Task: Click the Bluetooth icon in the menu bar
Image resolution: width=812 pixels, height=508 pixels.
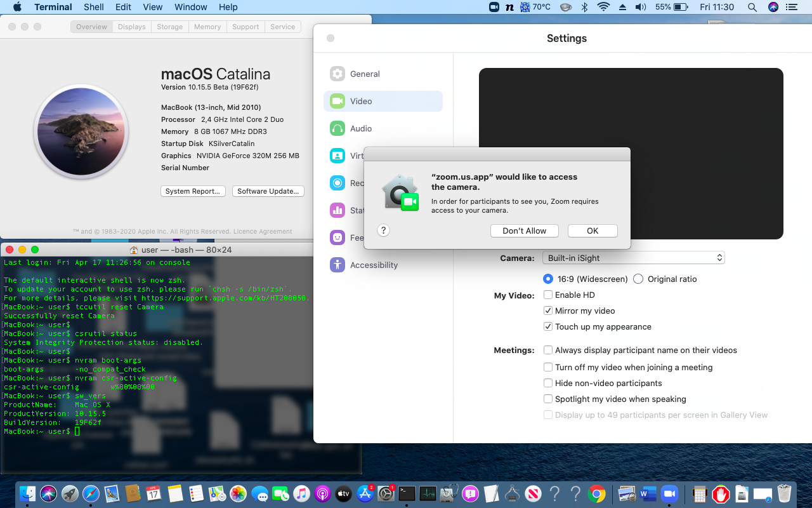Action: (585, 7)
